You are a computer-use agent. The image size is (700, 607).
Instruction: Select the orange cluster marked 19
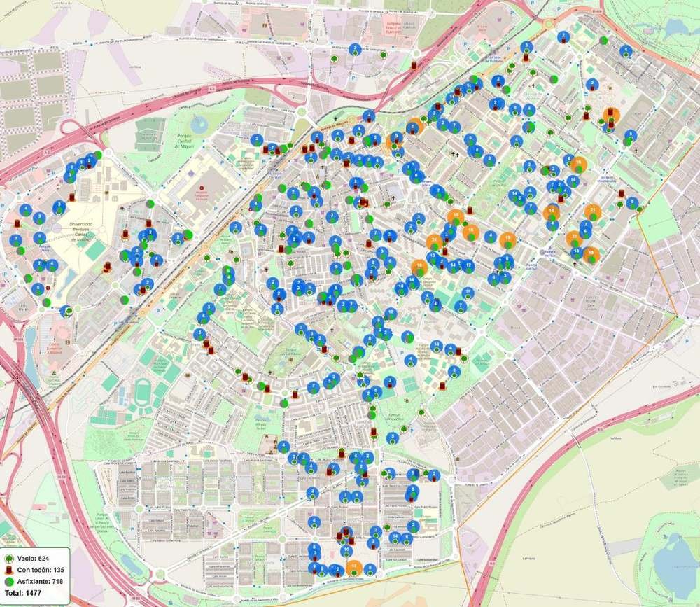tap(507, 240)
